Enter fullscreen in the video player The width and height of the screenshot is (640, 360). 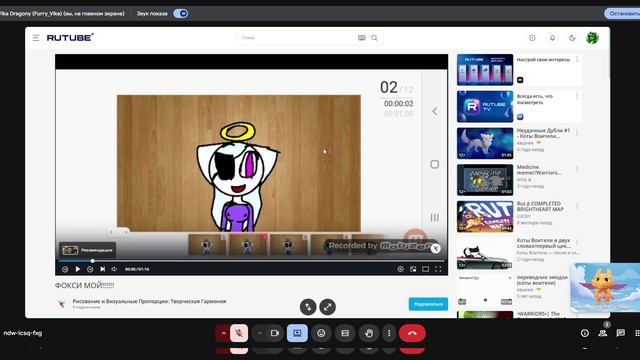(x=438, y=269)
